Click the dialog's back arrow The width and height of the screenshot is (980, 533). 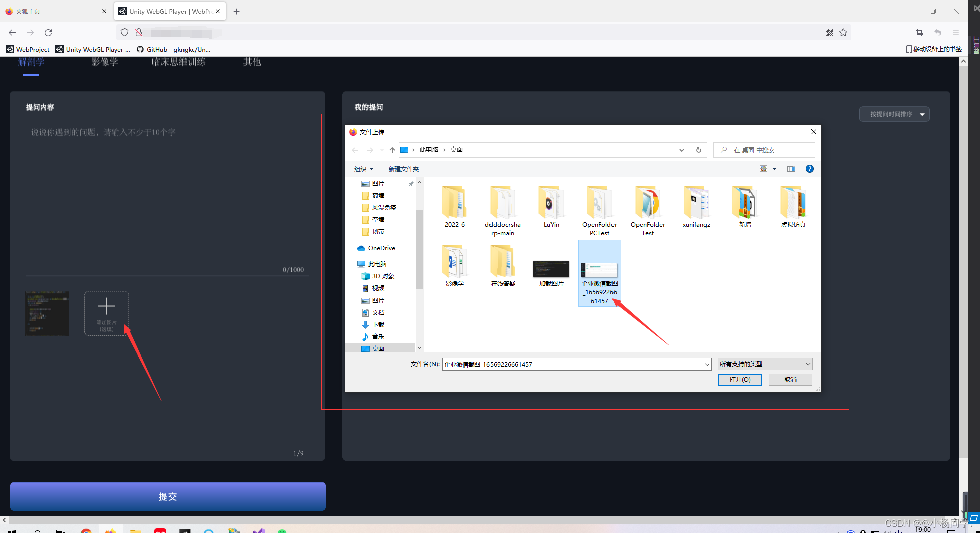[355, 150]
